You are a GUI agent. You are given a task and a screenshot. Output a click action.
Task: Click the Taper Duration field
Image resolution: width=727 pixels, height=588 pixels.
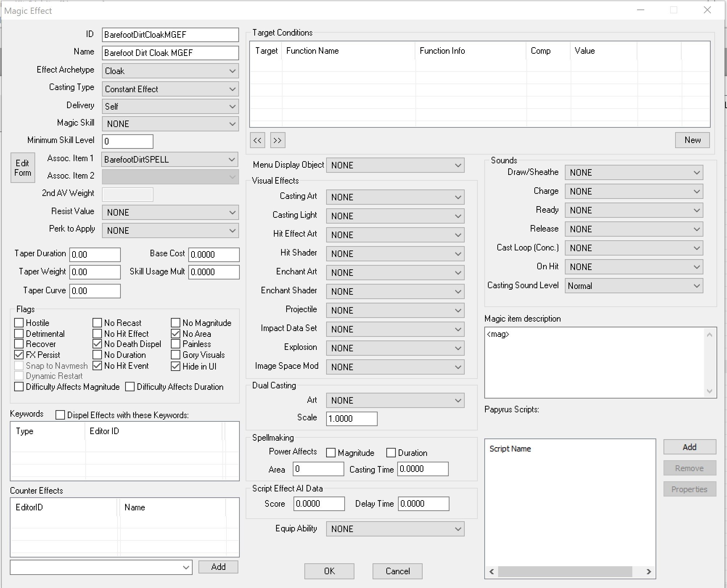tap(95, 254)
